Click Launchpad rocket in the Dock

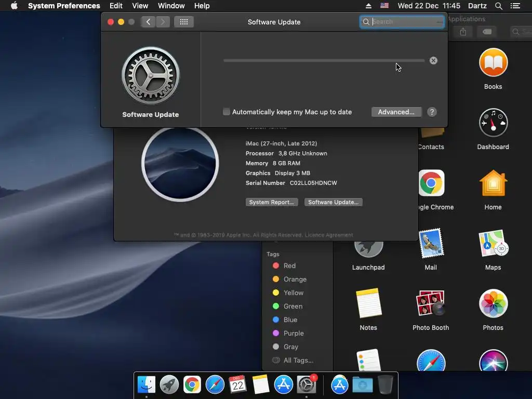(x=169, y=384)
